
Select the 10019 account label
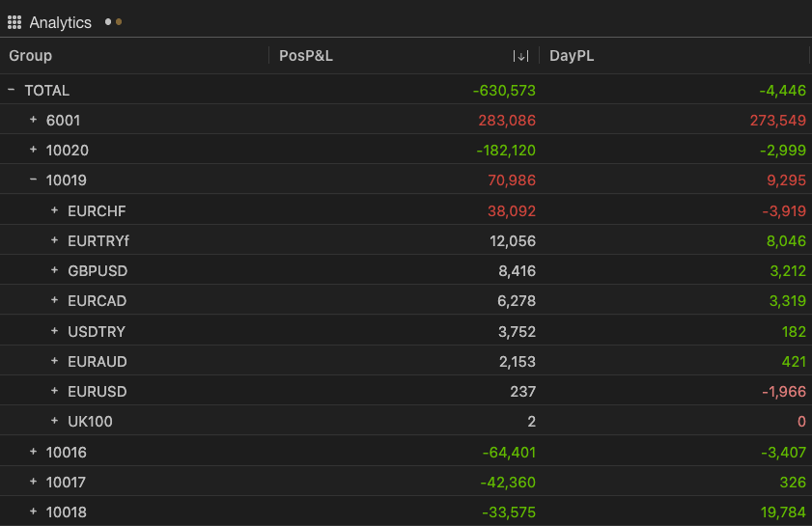(67, 180)
